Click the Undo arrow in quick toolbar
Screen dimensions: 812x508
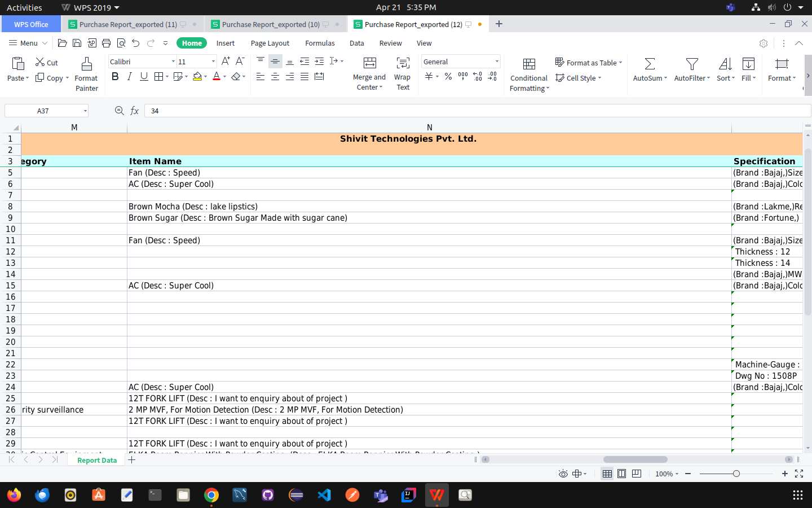pyautogui.click(x=136, y=43)
